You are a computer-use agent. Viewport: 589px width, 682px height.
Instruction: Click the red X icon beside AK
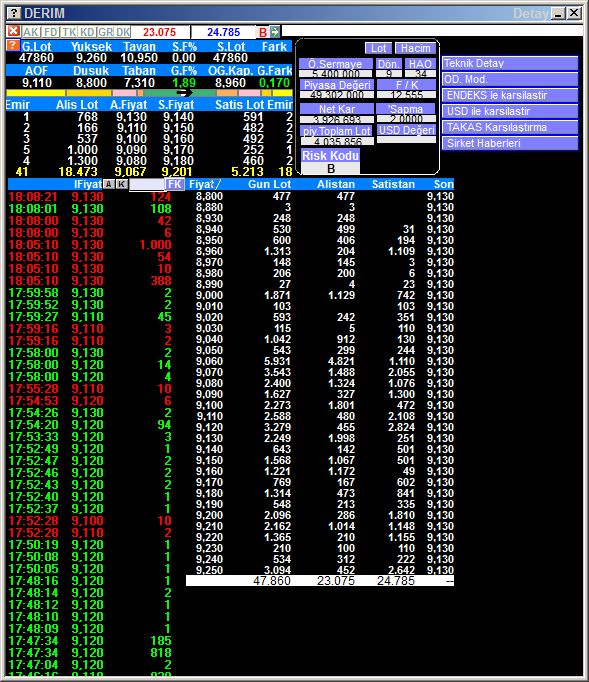[13, 31]
